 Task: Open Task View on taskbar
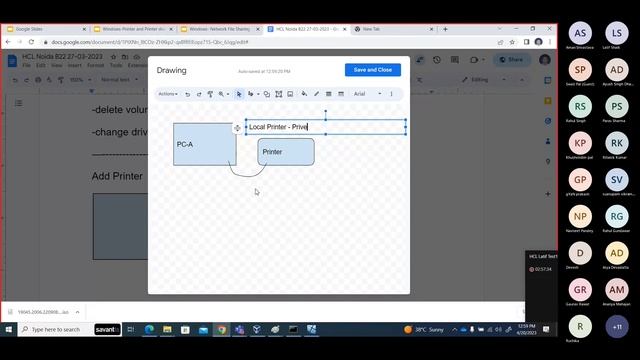pos(131,329)
